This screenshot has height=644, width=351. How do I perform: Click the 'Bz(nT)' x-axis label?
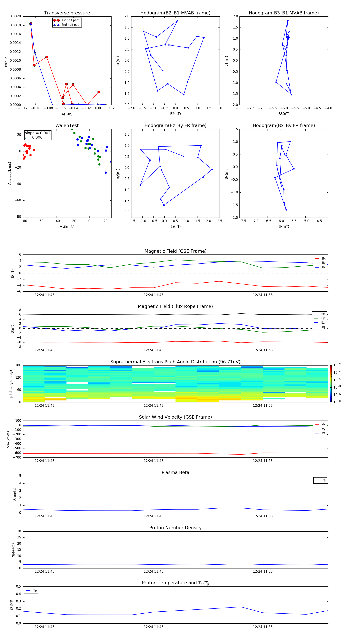(175, 227)
